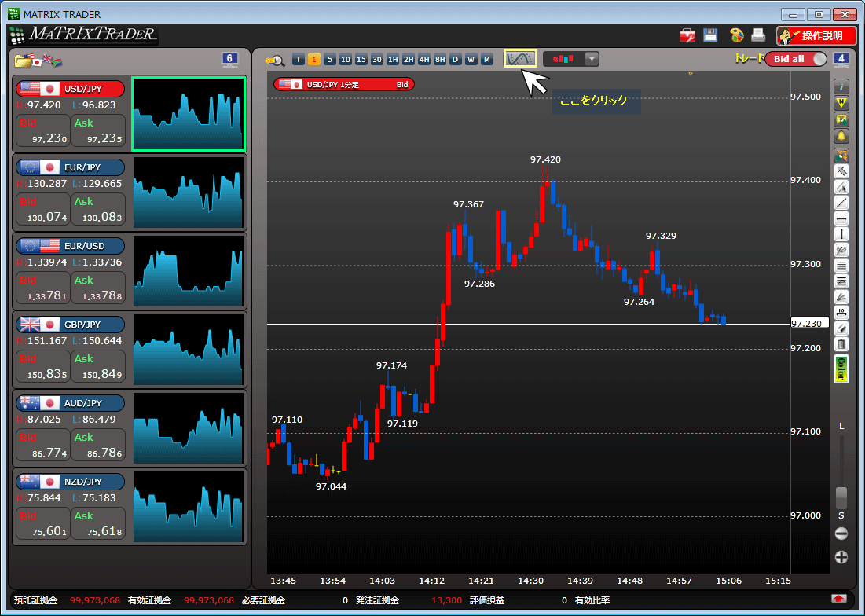
Task: Click the minus zoom-out button
Action: (x=841, y=533)
